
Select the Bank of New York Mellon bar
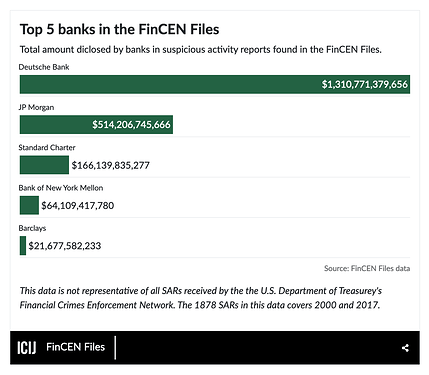point(29,205)
